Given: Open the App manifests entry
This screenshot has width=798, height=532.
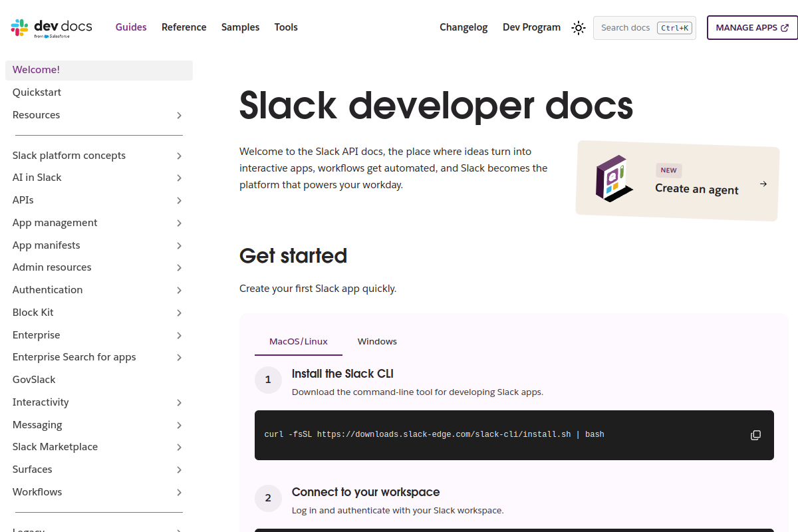Looking at the screenshot, I should [47, 245].
